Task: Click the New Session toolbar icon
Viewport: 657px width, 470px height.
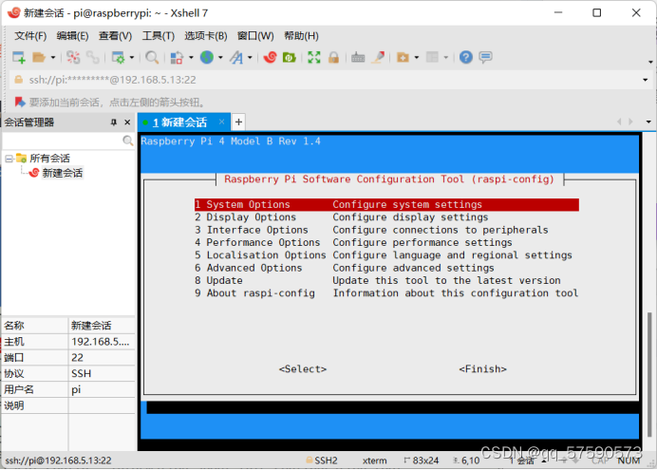Action: coord(19,57)
